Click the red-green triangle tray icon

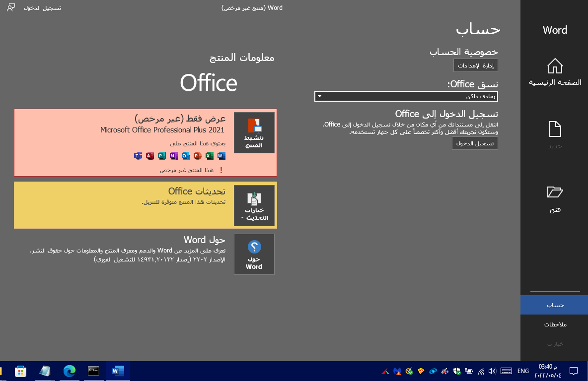[x=385, y=371]
